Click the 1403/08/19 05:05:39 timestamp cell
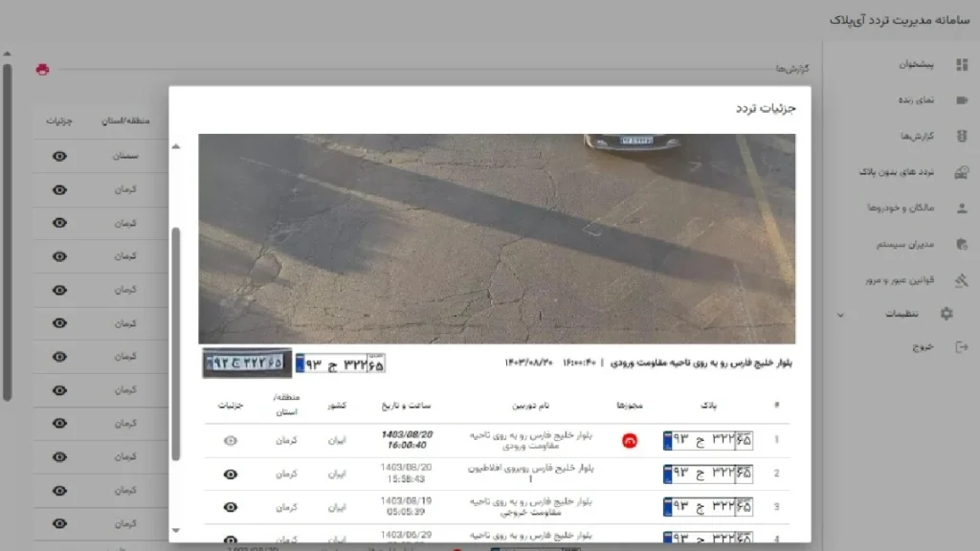 406,507
